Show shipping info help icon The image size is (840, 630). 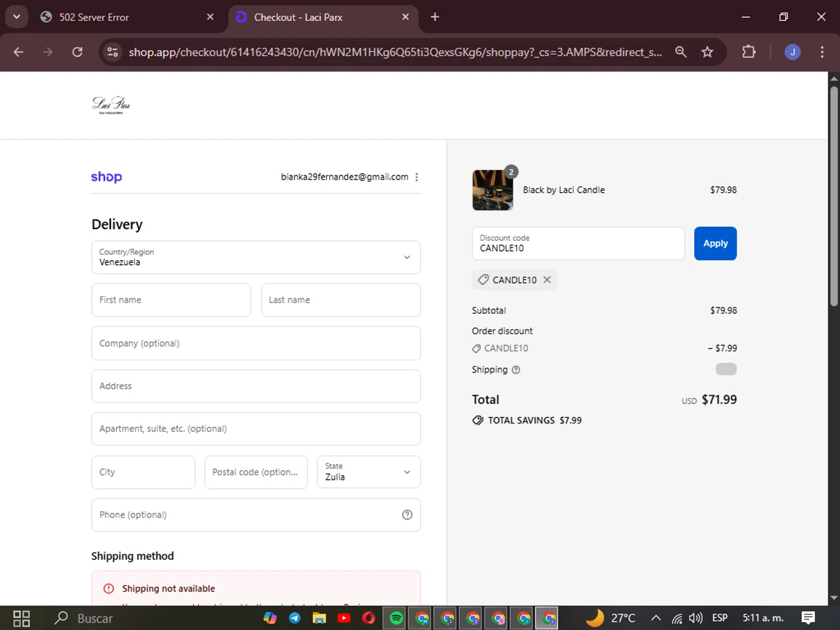coord(516,370)
